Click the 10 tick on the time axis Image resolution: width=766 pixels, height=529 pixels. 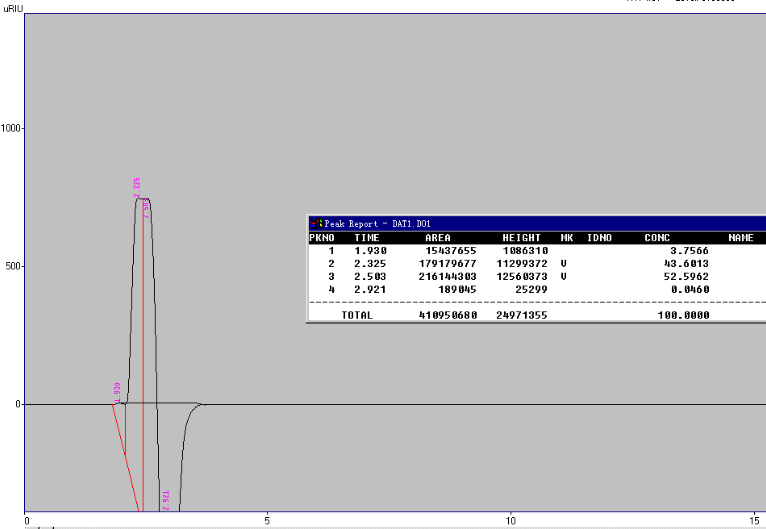coord(510,521)
